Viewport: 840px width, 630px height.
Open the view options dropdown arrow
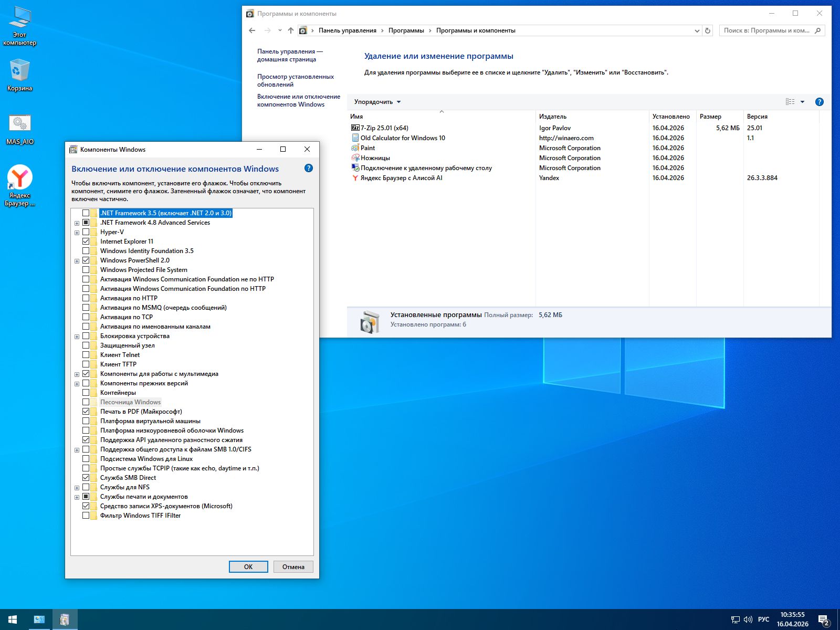pyautogui.click(x=802, y=102)
